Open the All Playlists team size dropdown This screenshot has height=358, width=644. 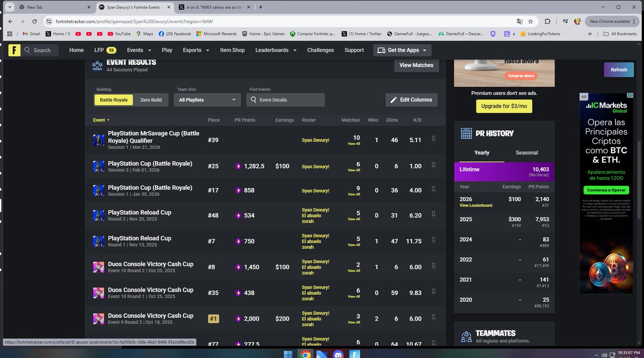click(x=208, y=100)
